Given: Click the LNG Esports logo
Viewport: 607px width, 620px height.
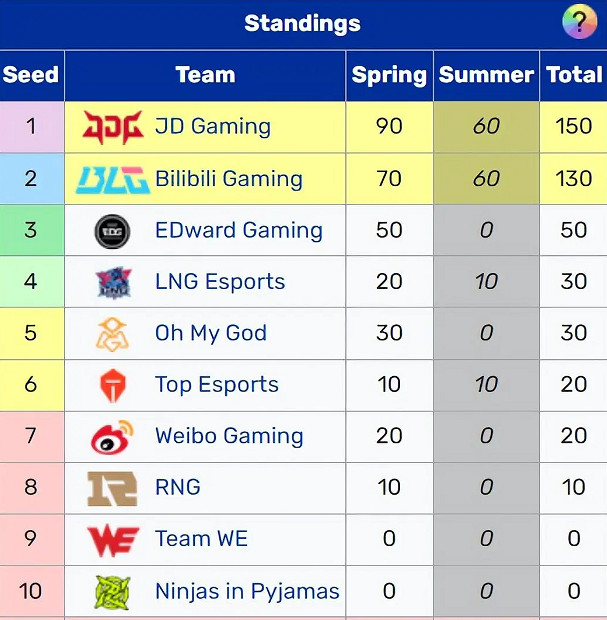Looking at the screenshot, I should point(112,282).
